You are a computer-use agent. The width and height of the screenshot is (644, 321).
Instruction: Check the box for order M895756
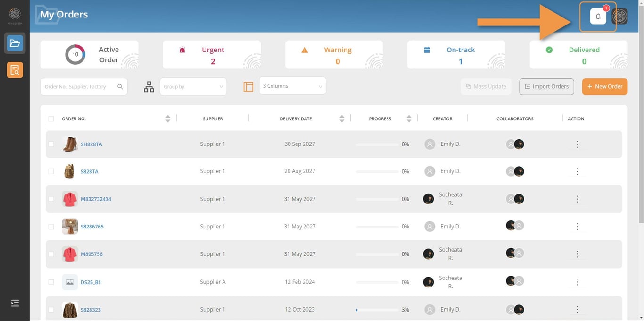coord(51,254)
